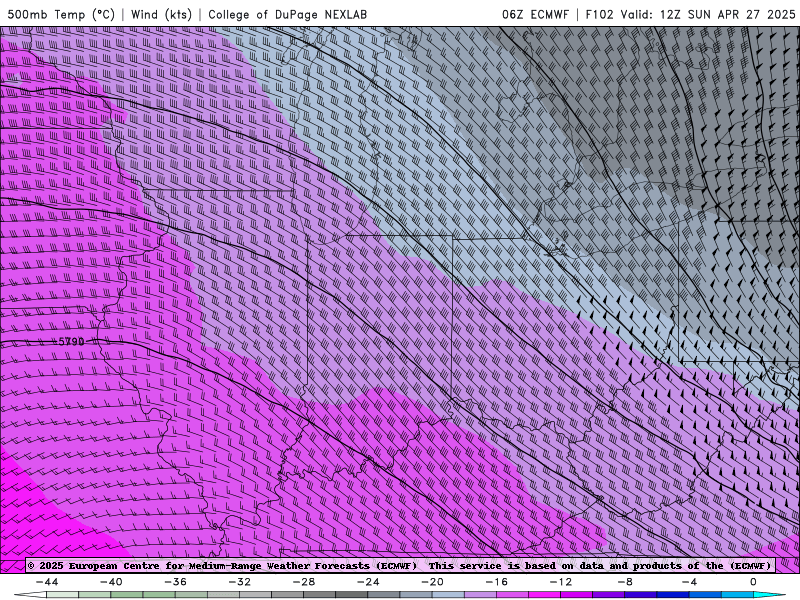The height and width of the screenshot is (600, 800).
Task: Click the -36 colorbar scale label
Action: tap(176, 582)
